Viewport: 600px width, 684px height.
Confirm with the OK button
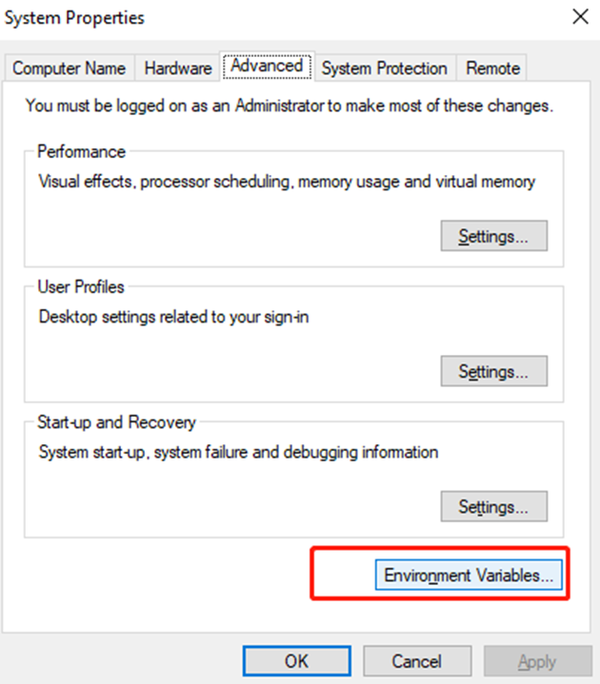[296, 661]
